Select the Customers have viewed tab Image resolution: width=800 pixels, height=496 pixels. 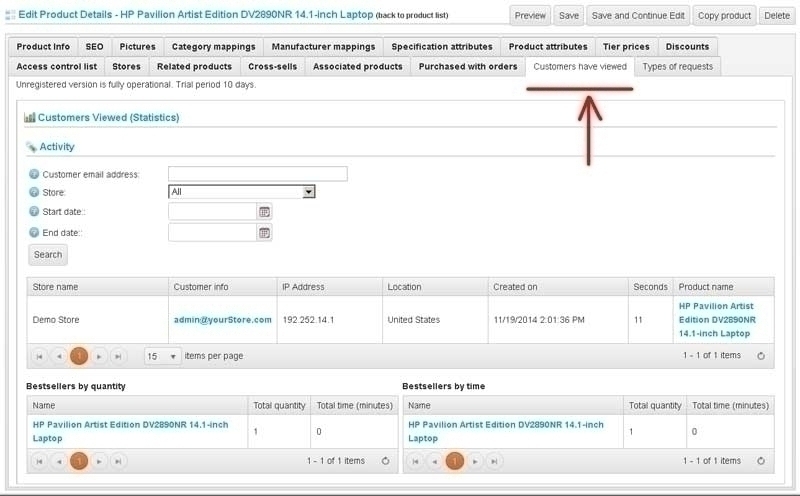pyautogui.click(x=580, y=66)
